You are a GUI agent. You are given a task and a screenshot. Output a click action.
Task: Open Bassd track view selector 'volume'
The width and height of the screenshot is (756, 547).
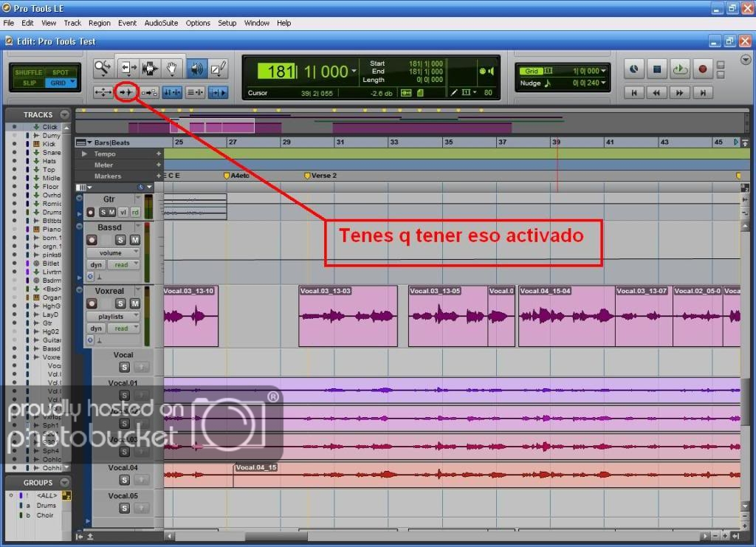click(x=113, y=252)
